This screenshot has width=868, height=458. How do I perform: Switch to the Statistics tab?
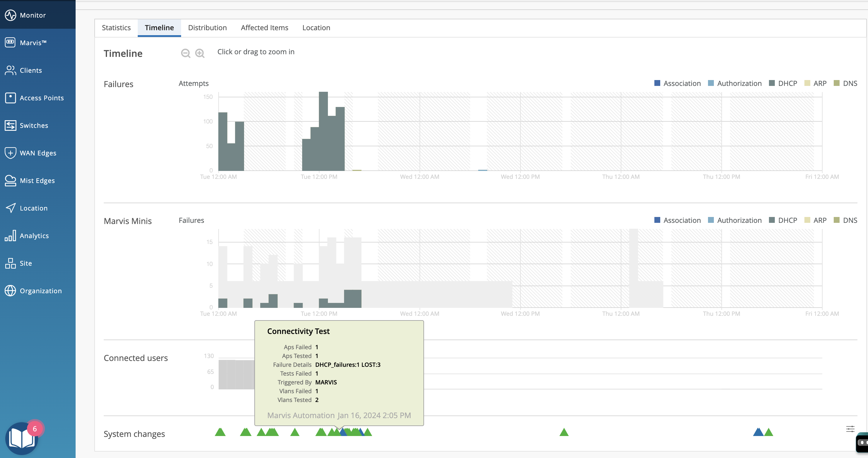click(116, 28)
